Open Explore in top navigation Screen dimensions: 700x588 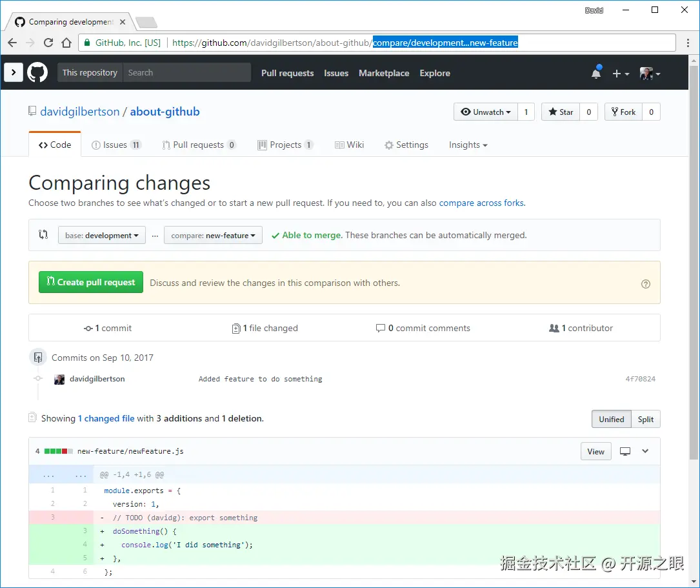(x=435, y=73)
